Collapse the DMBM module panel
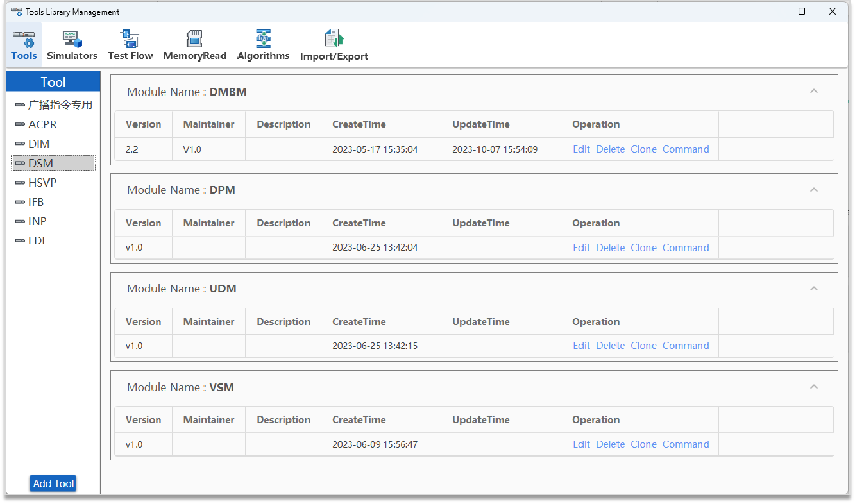The width and height of the screenshot is (855, 504). tap(813, 92)
